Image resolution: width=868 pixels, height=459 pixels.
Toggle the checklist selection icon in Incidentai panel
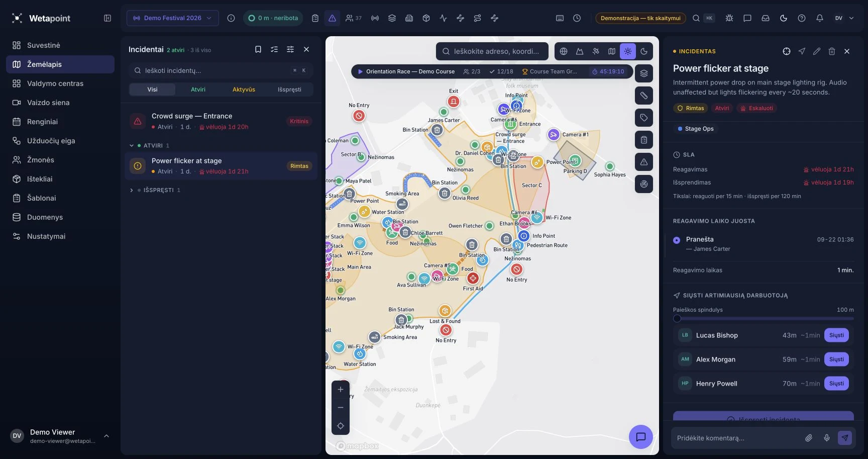pyautogui.click(x=274, y=49)
